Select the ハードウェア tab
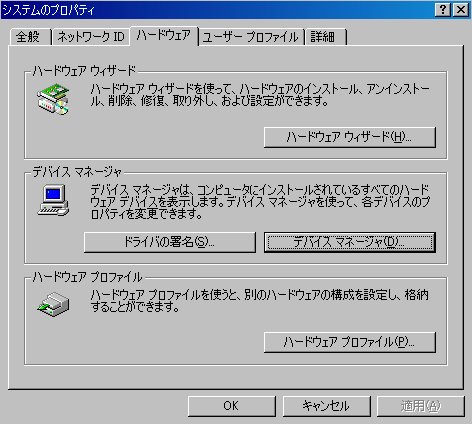 point(164,36)
